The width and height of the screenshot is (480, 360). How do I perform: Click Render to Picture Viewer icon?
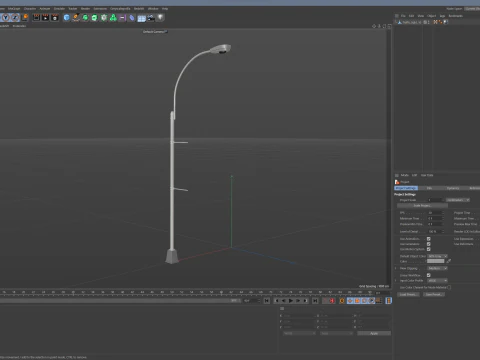pos(45,17)
